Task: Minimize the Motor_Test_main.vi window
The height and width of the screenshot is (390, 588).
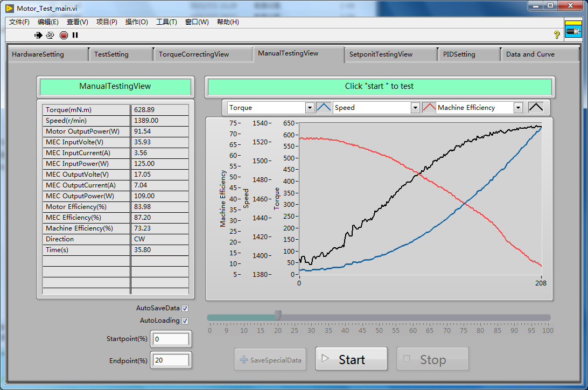Action: tap(535, 5)
